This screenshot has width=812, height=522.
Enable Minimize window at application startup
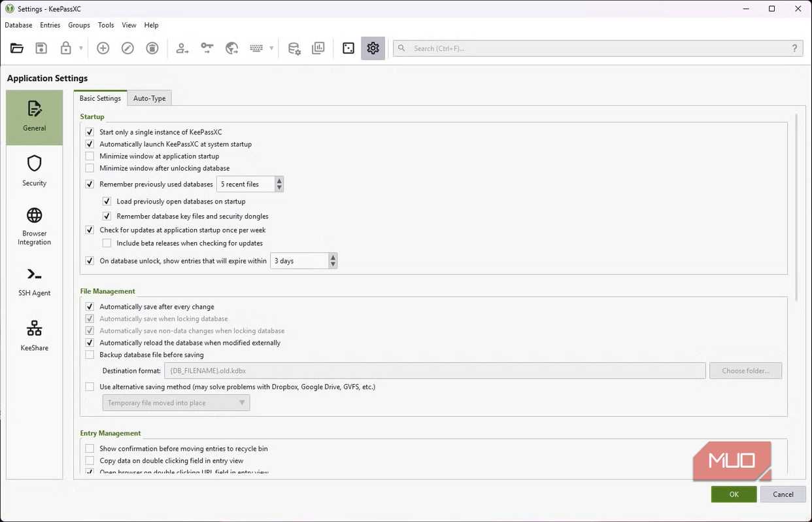[x=90, y=156]
